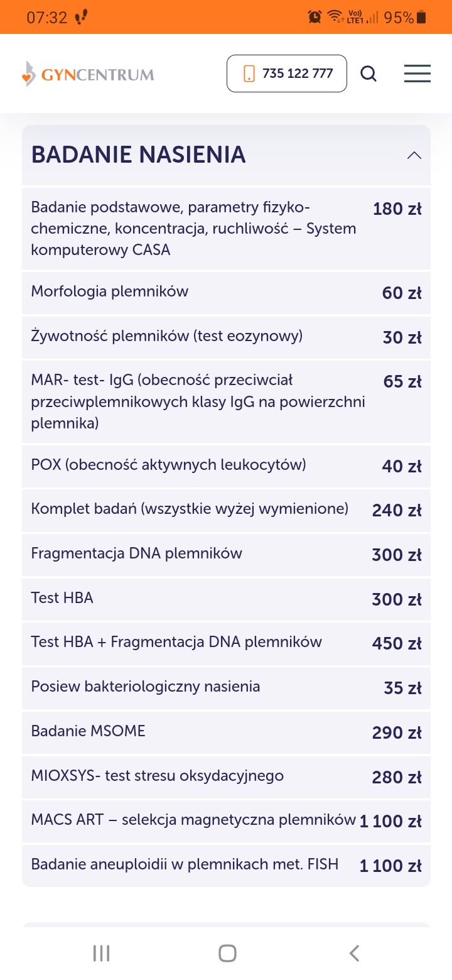Tap the footsteps icon in status bar
Screen dimensions: 452x980
click(x=80, y=18)
